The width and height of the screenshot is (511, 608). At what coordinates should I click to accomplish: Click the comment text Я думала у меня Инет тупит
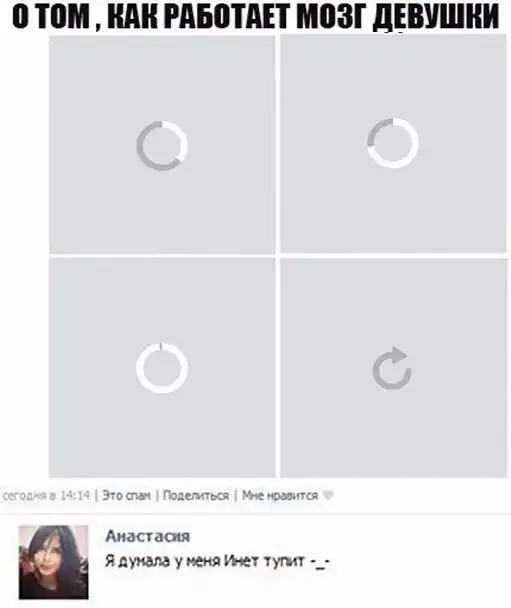coord(205,561)
